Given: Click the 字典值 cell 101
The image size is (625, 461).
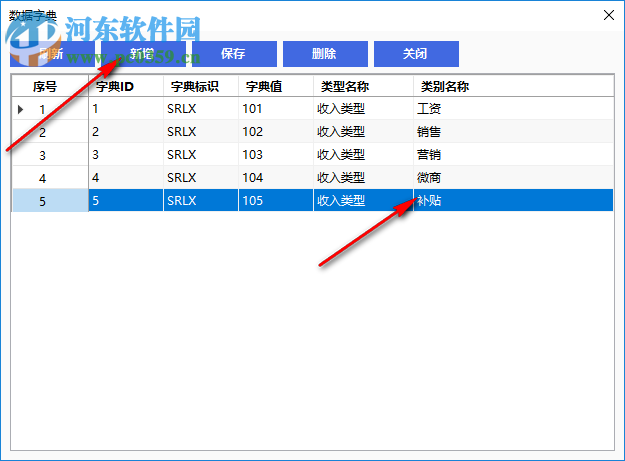Looking at the screenshot, I should pyautogui.click(x=276, y=108).
